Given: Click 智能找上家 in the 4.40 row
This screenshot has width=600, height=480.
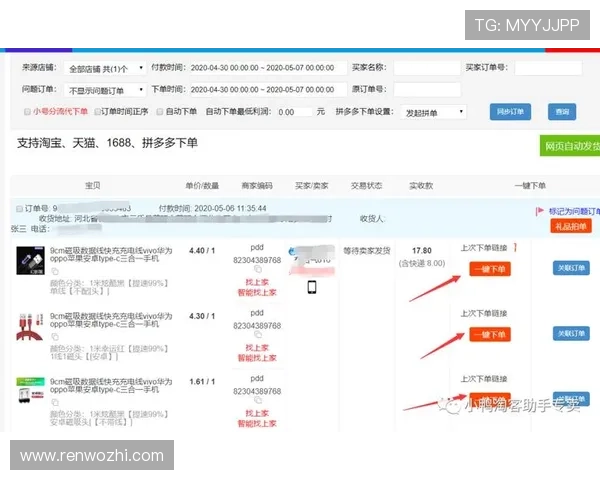Looking at the screenshot, I should (x=257, y=293).
